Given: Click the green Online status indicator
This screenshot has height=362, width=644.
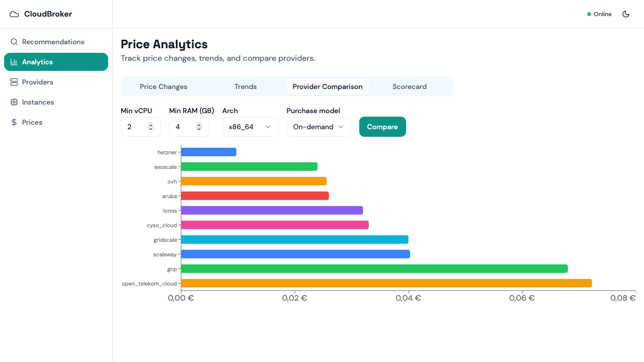Looking at the screenshot, I should click(588, 14).
